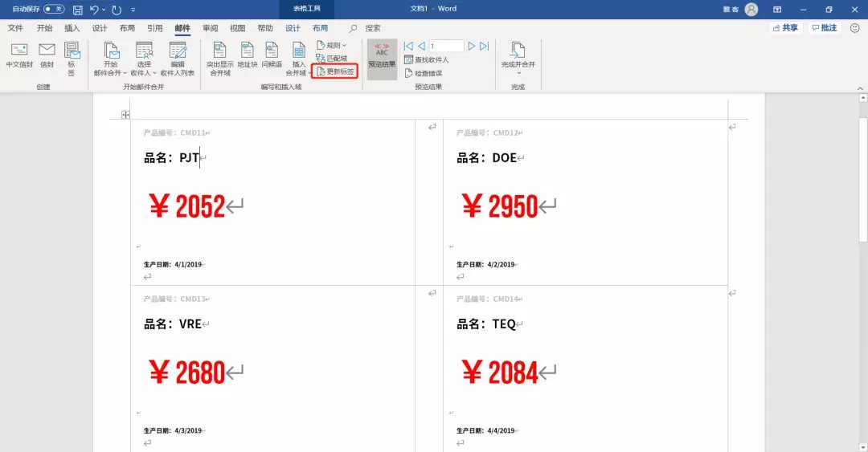Click the text 品名: TEQ
The width and height of the screenshot is (868, 452).
tap(486, 324)
